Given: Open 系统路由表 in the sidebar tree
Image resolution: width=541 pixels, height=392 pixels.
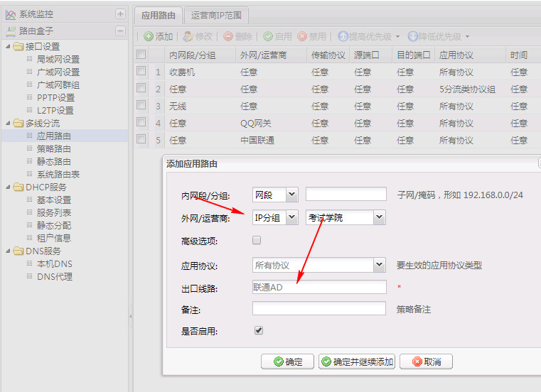Looking at the screenshot, I should (58, 174).
